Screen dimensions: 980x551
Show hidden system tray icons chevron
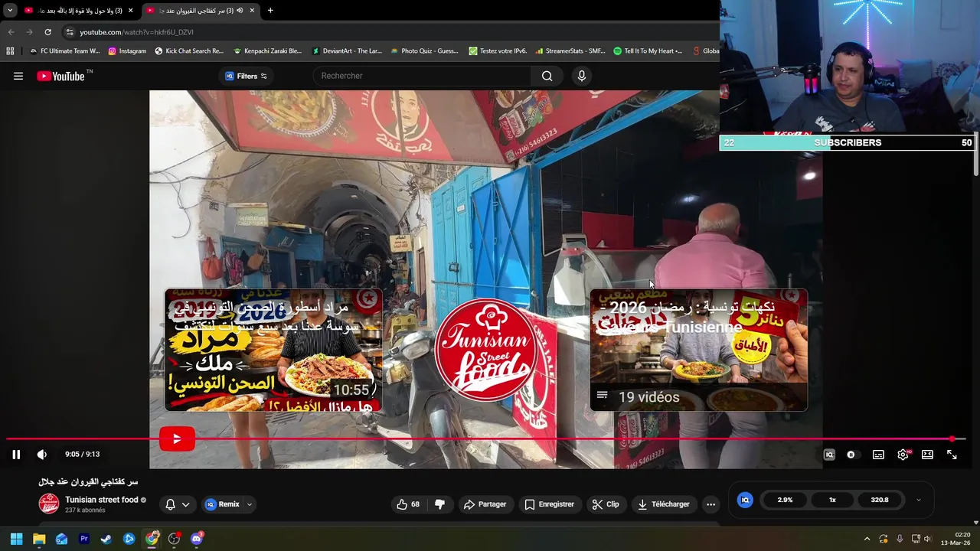pyautogui.click(x=867, y=539)
